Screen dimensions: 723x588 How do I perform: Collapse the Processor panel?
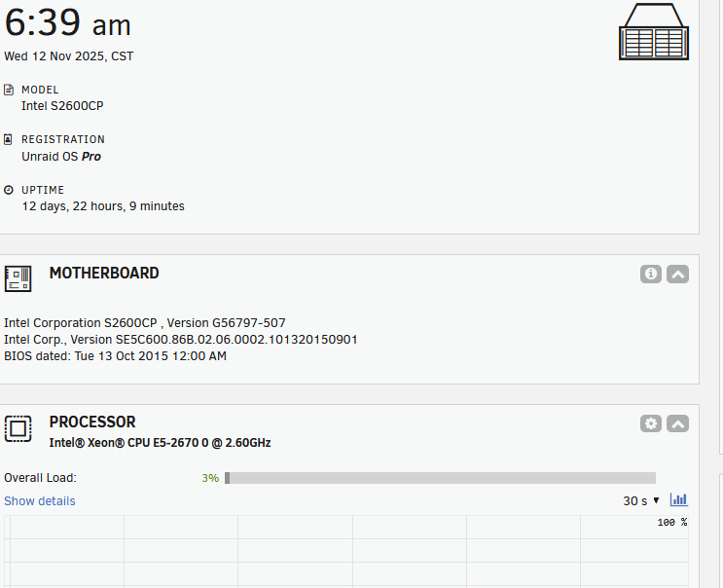(677, 423)
